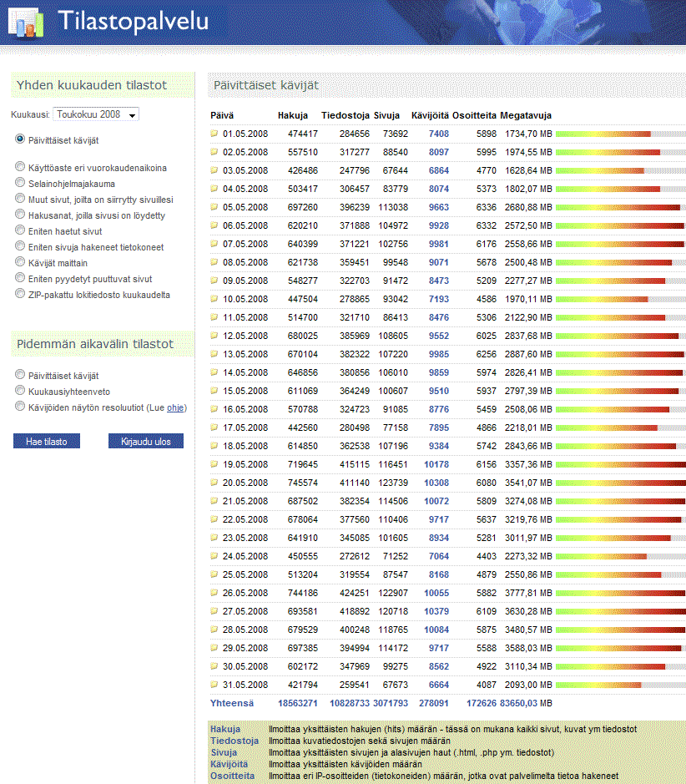This screenshot has width=686, height=784.
Task: Choose Hakusanat, joilla sivusi on löydetty
Action: point(20,214)
